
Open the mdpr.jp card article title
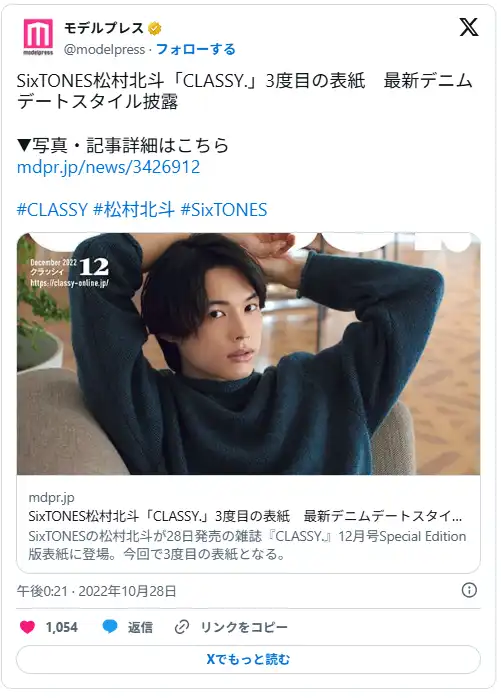245,516
